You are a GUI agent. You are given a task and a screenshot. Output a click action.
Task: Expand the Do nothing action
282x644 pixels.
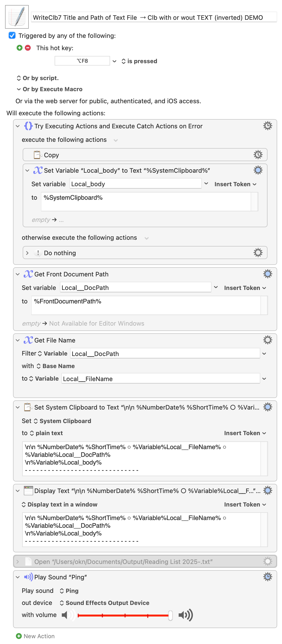(x=27, y=253)
